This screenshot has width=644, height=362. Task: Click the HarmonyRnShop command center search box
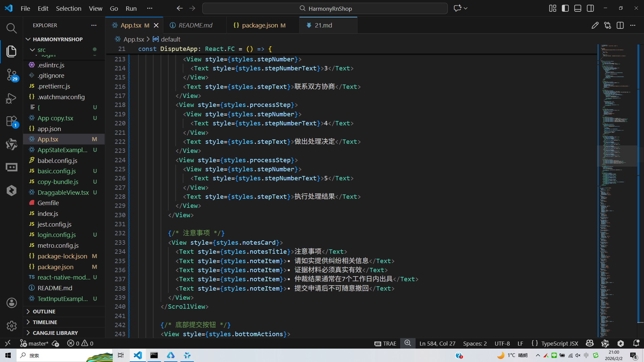click(325, 8)
